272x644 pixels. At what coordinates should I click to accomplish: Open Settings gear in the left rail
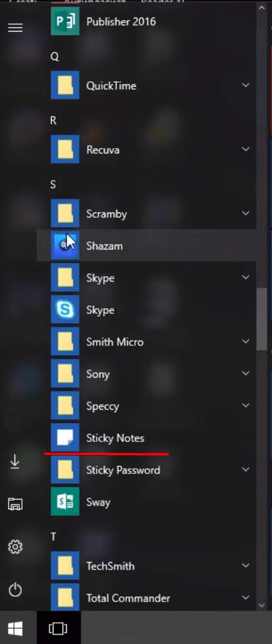pyautogui.click(x=15, y=547)
